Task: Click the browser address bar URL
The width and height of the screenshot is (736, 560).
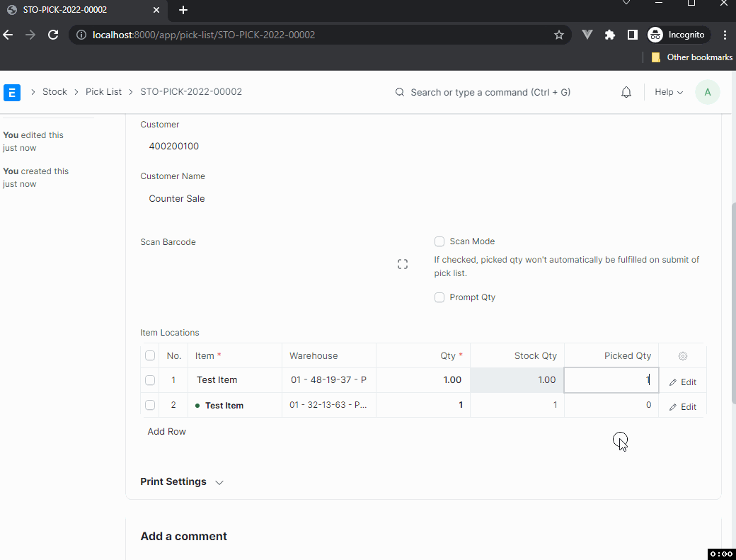Action: [x=204, y=35]
